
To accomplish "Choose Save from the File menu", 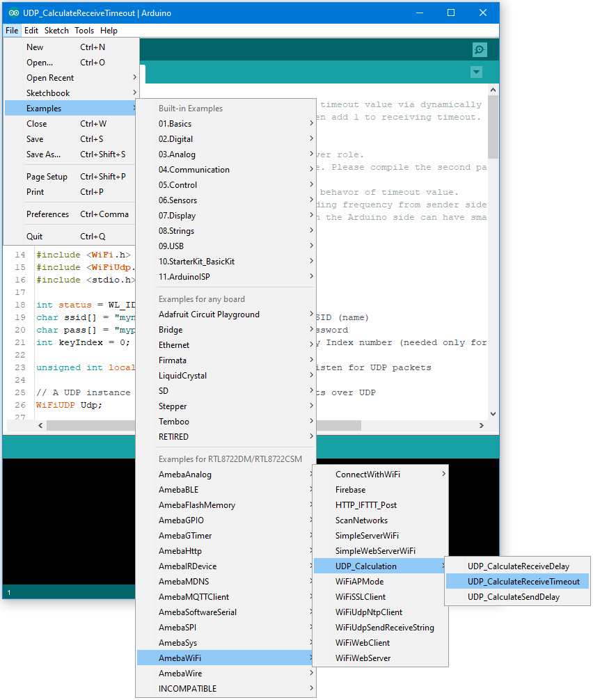I will click(71, 139).
